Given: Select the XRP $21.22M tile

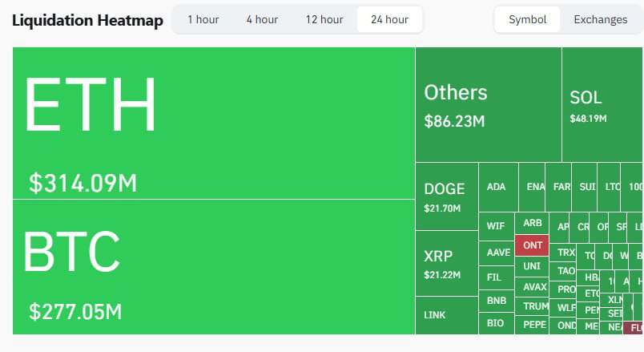Looking at the screenshot, I should 447,263.
